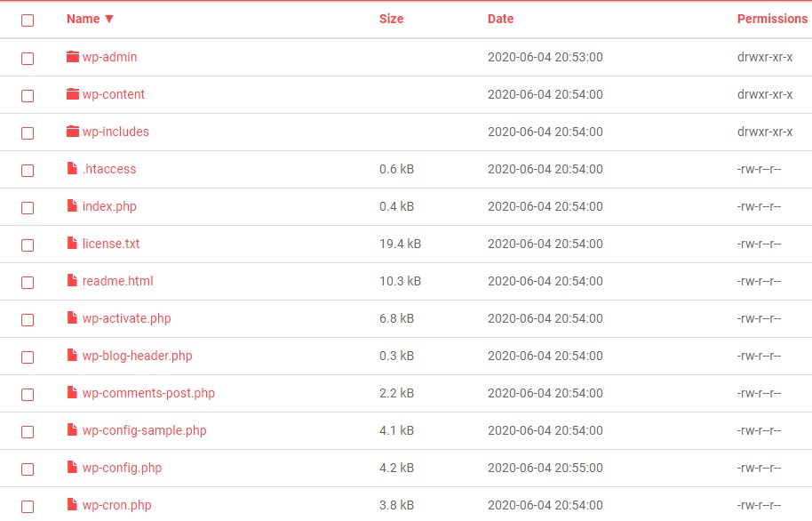The image size is (812, 521).
Task: Open wp-config.php file link
Action: 122,468
